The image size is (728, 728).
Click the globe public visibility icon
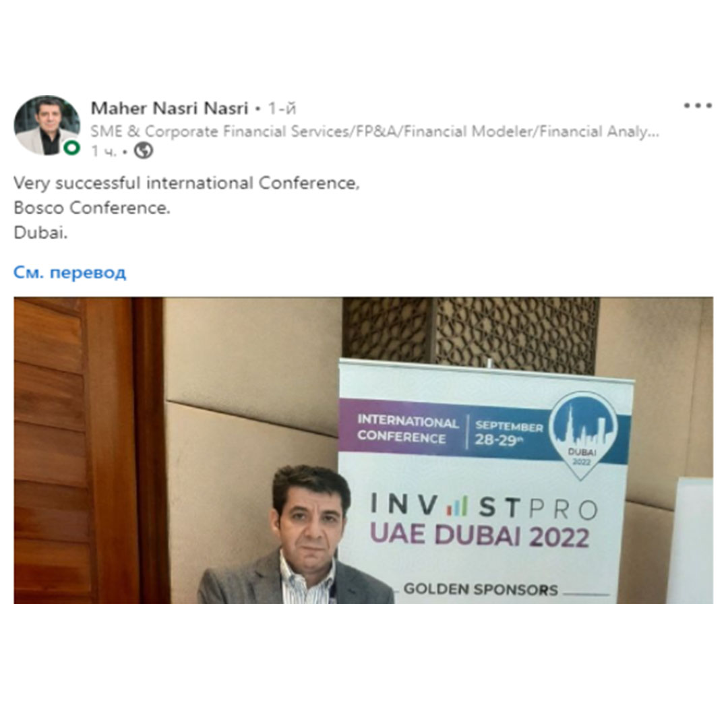(x=144, y=150)
